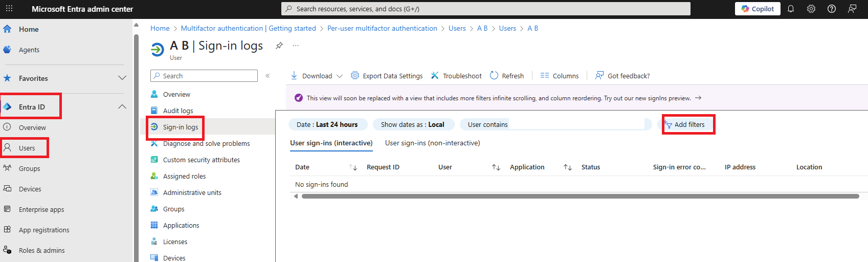This screenshot has height=262, width=868.
Task: Open Export Data Settings
Action: [x=387, y=76]
